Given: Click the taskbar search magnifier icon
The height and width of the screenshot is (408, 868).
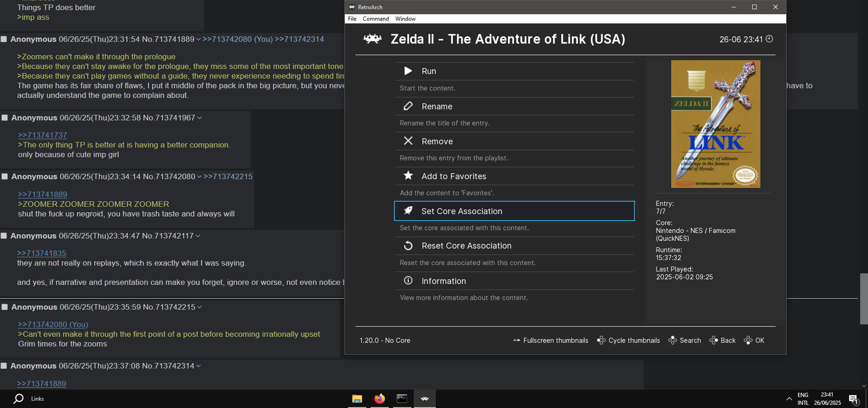Looking at the screenshot, I should click(x=18, y=399).
